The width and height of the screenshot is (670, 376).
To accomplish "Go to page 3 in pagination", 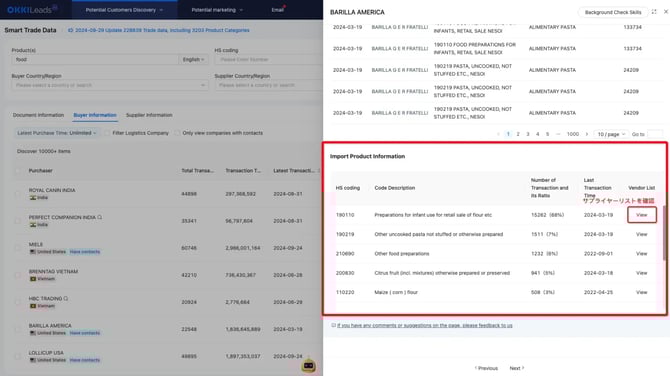I will (528, 134).
